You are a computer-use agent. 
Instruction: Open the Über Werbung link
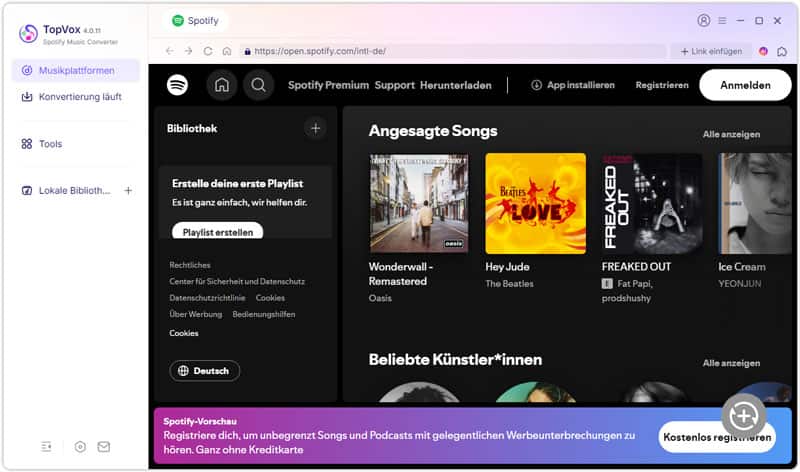[195, 314]
